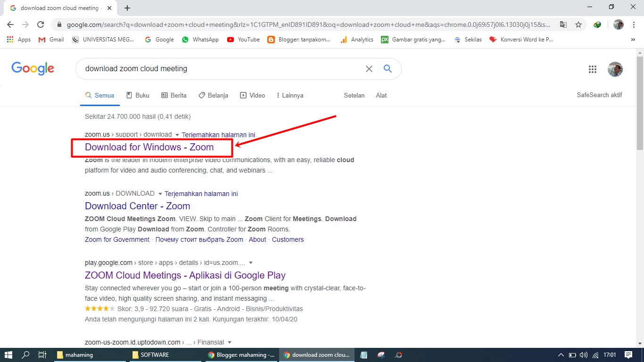The height and width of the screenshot is (362, 644).
Task: Open the Google apps grid
Action: click(x=593, y=69)
